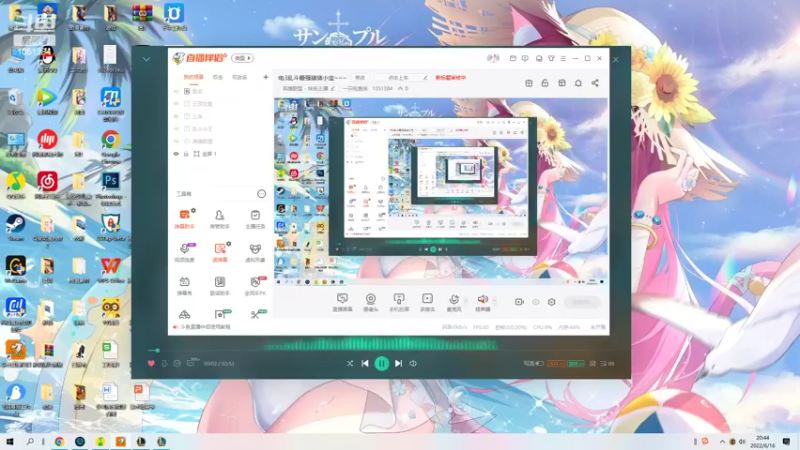Open the 斗鱼直播伴侣使用教程 link
This screenshot has width=800, height=450.
pos(205,327)
